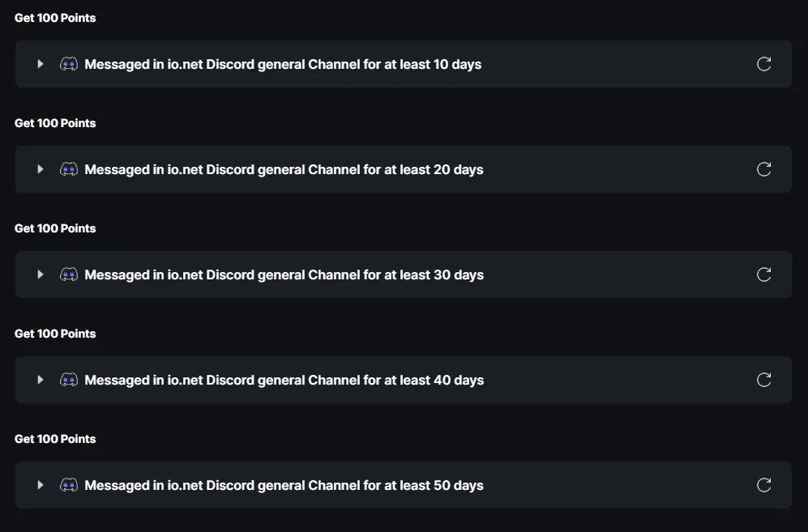The image size is (808, 532).
Task: Refresh the 20 days Discord task
Action: click(763, 169)
